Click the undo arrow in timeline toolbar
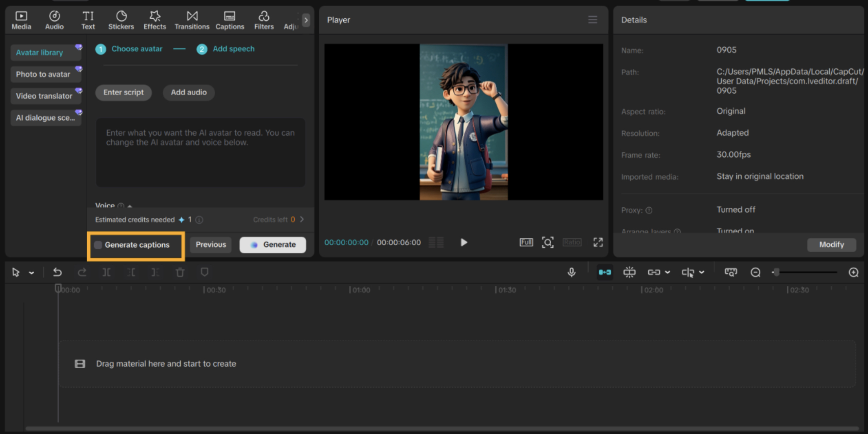 57,272
